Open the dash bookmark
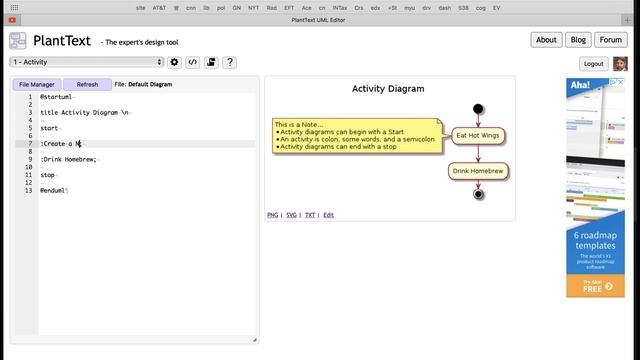 tap(444, 8)
